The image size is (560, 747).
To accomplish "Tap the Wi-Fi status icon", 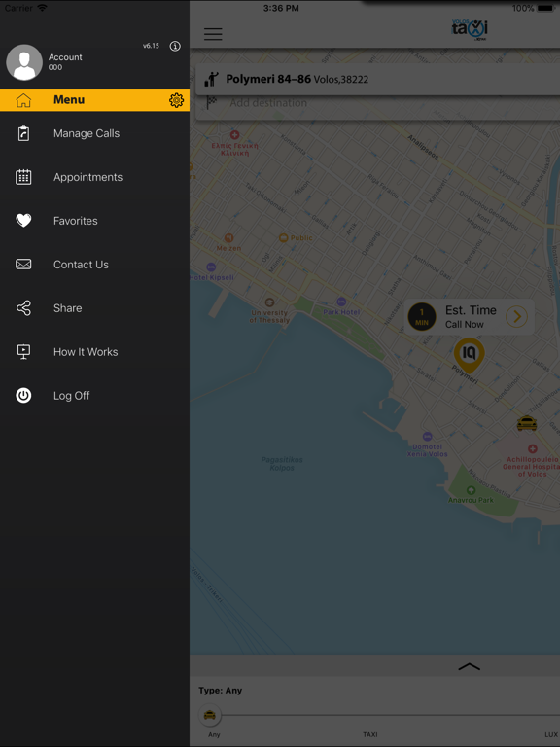I will click(43, 8).
